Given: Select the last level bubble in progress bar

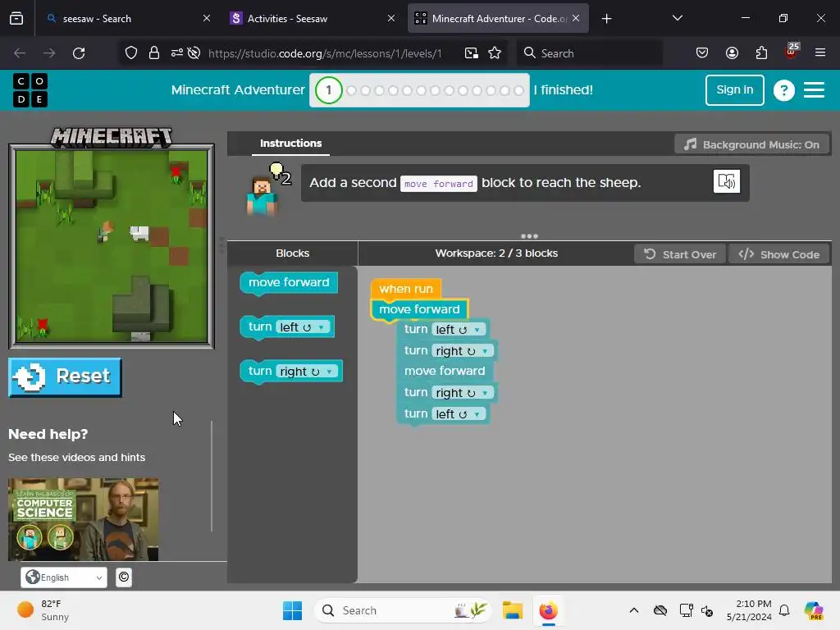Looking at the screenshot, I should [518, 90].
